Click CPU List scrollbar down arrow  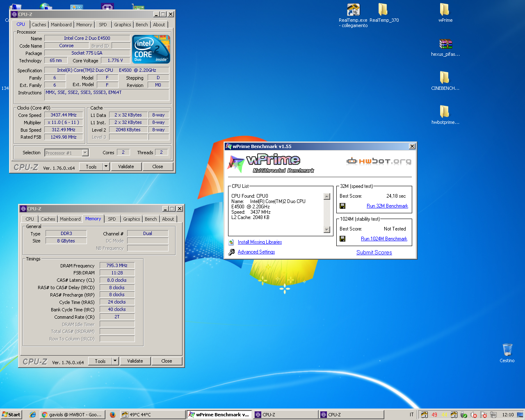point(327,230)
